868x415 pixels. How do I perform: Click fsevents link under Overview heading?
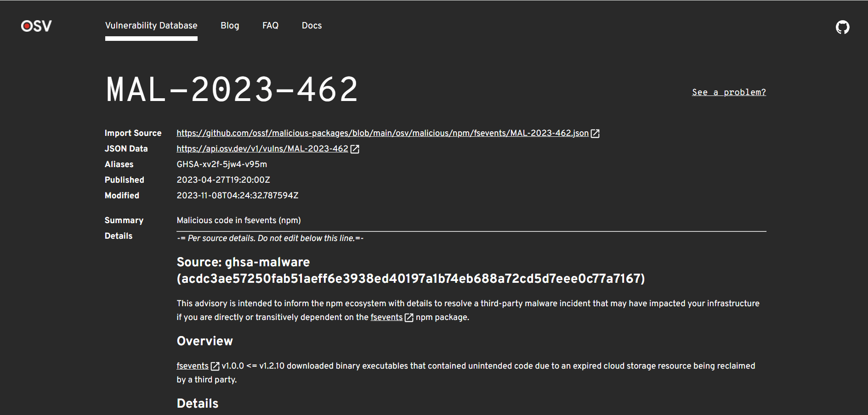[193, 366]
